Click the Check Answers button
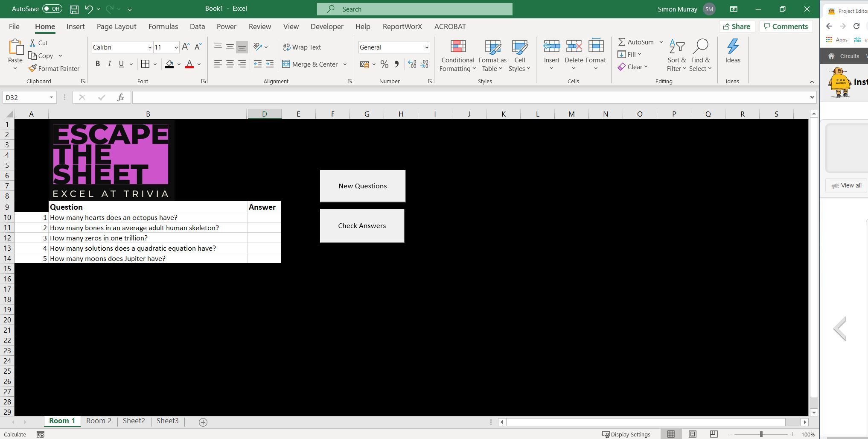Screen dimensions: 868x439 (362, 226)
